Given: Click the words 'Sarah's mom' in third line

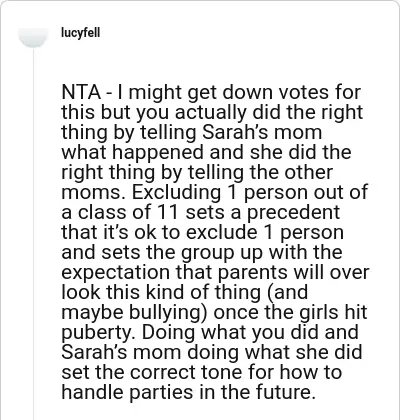Looking at the screenshot, I should tap(262, 132).
